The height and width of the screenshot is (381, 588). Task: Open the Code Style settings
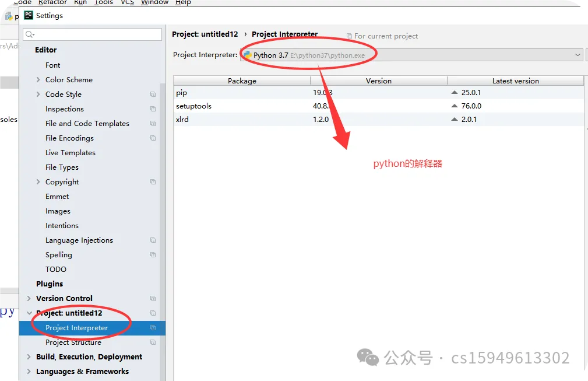[64, 94]
